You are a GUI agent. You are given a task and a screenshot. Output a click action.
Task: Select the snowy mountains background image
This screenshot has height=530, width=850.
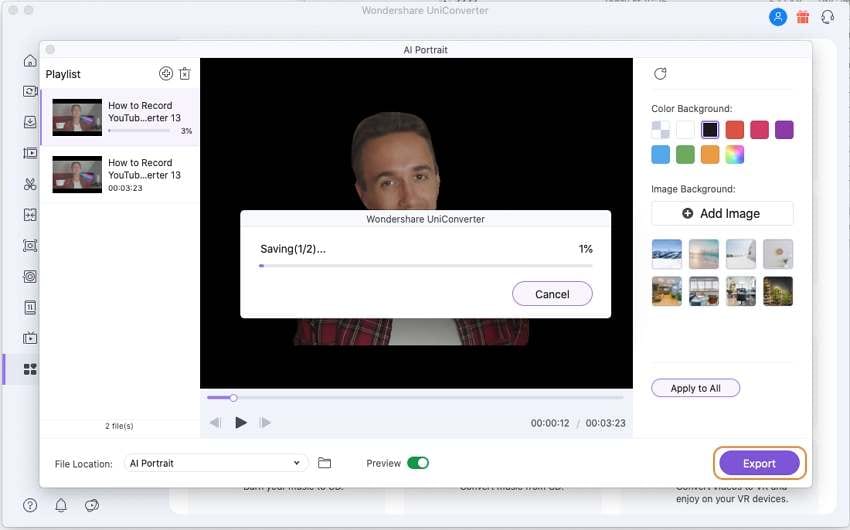pos(667,254)
